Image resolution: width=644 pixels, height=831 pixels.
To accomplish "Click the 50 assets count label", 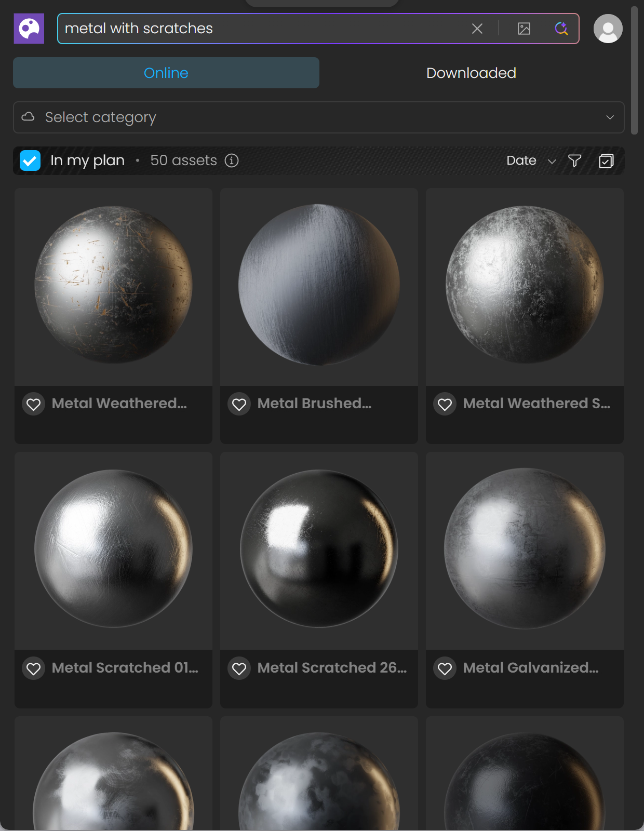I will (x=183, y=160).
